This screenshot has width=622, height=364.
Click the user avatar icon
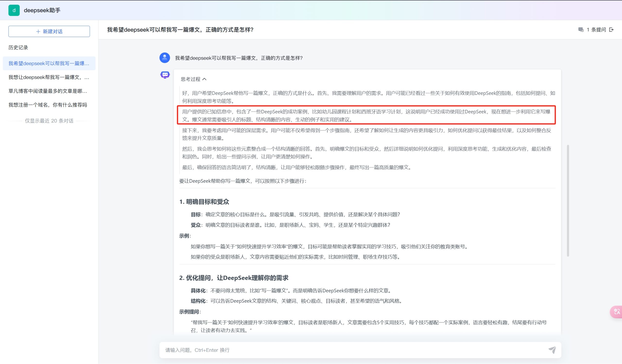click(x=165, y=58)
